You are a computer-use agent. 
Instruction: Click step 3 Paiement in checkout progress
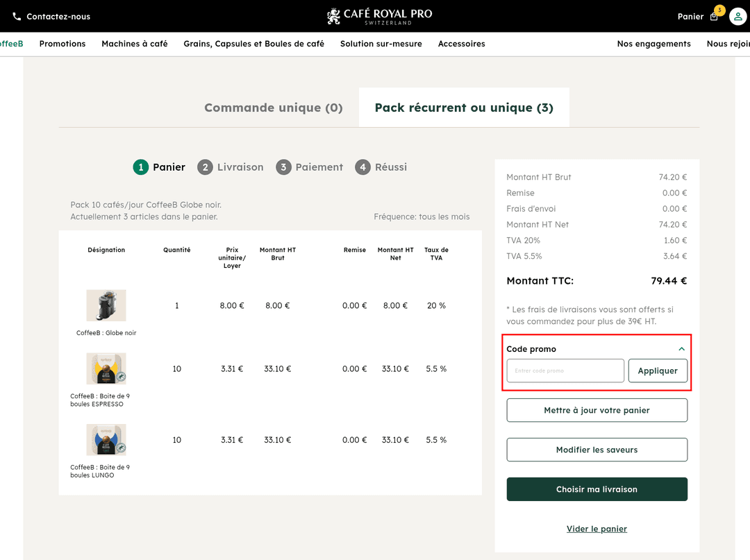(x=309, y=167)
